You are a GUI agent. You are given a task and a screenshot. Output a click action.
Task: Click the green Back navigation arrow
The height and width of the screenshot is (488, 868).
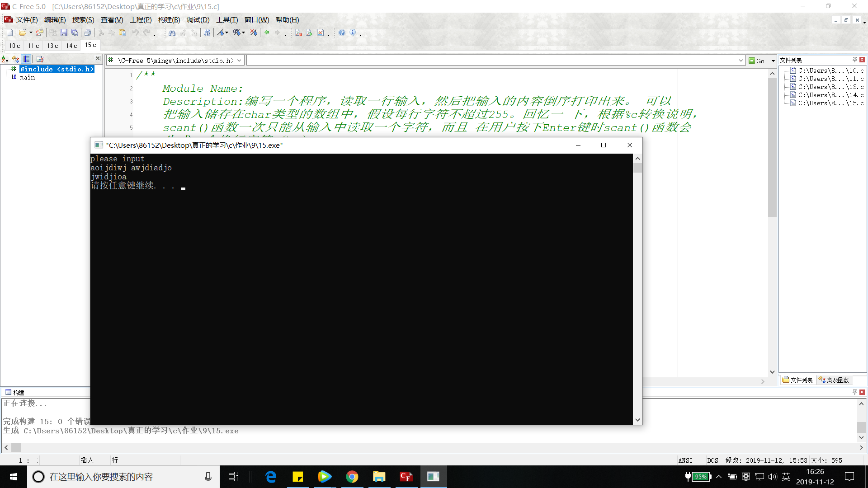267,33
